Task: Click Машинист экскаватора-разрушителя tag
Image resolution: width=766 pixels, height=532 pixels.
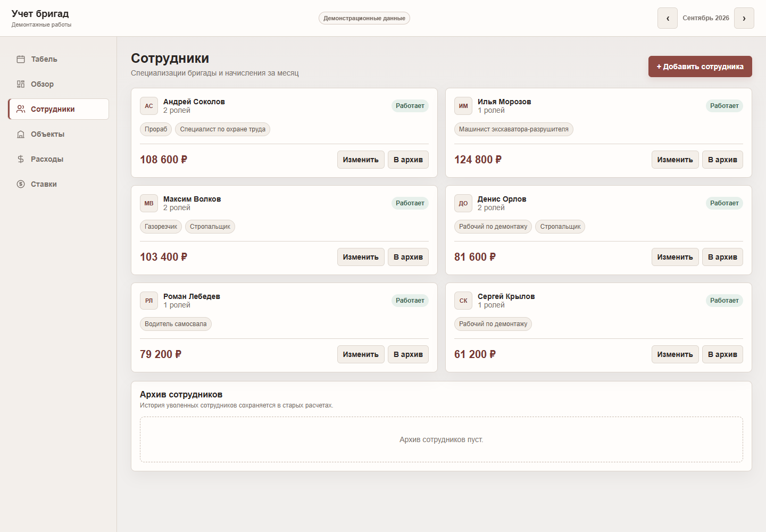Action: (514, 129)
